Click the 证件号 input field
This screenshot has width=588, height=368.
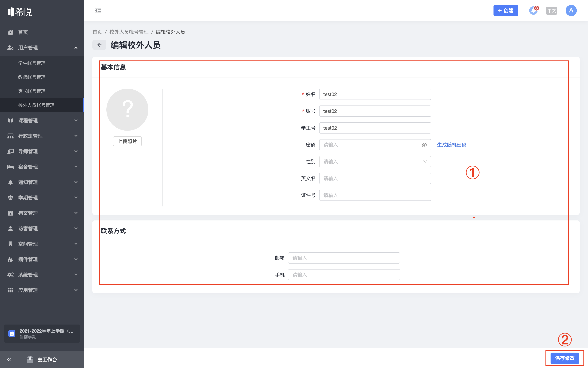pos(375,195)
